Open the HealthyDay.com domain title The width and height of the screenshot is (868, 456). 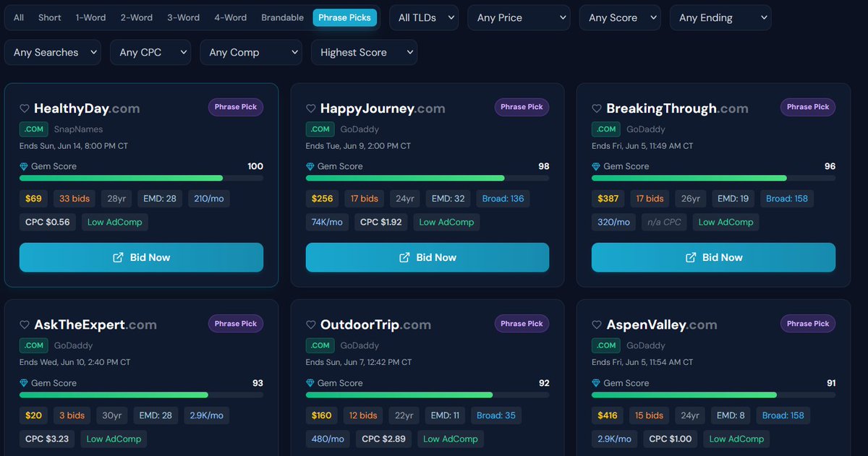(x=87, y=108)
